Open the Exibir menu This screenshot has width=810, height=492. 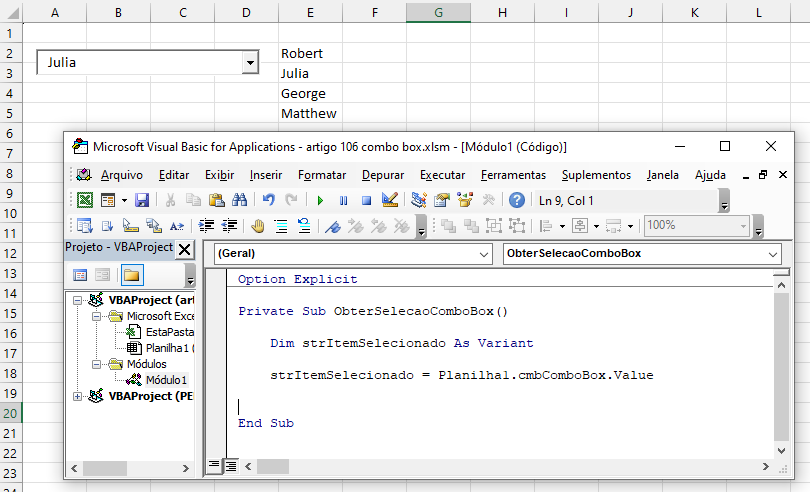[x=220, y=175]
